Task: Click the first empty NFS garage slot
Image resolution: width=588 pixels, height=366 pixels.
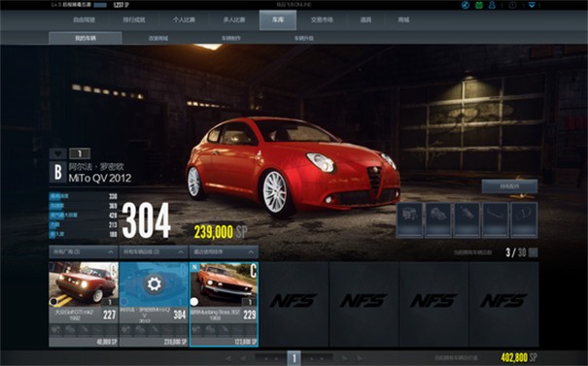Action: [294, 304]
